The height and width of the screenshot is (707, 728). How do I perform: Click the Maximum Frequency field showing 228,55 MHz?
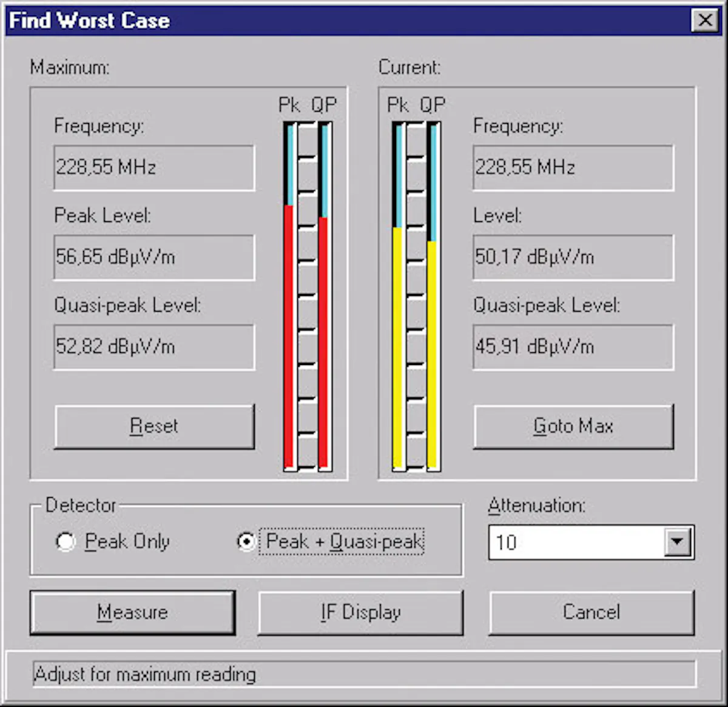click(x=153, y=167)
